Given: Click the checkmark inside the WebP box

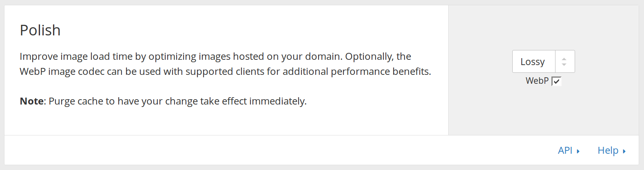Looking at the screenshot, I should click(557, 81).
